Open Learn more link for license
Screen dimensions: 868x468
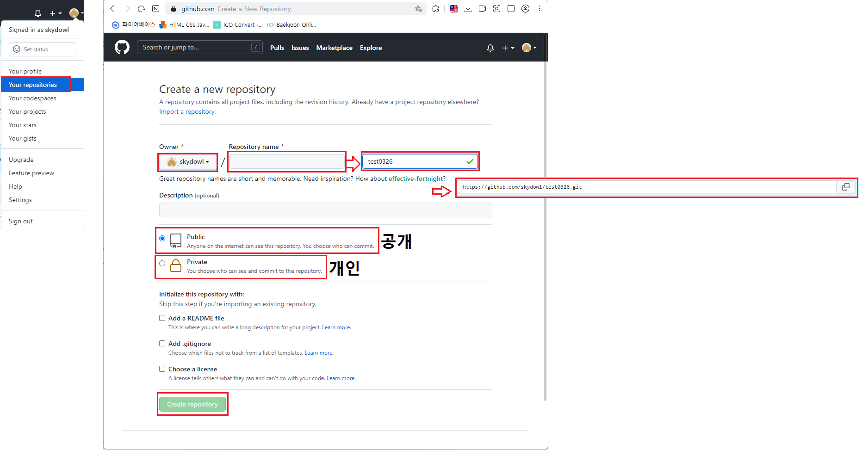[341, 378]
